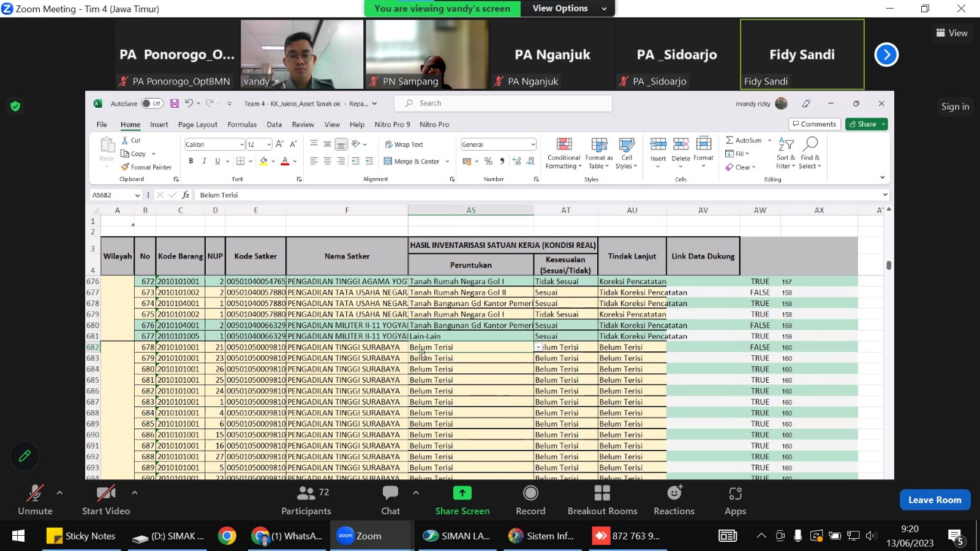Click Increase Font Size icon

[280, 144]
